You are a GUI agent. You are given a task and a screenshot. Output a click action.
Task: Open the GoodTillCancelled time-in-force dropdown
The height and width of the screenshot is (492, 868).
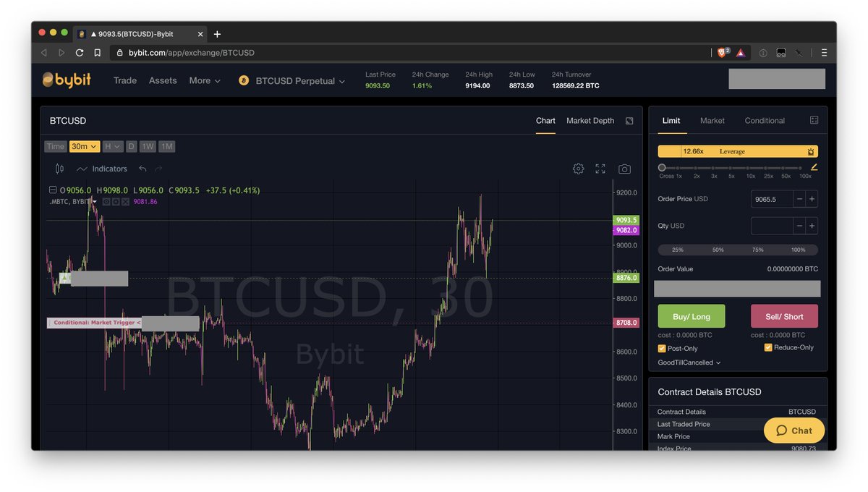click(689, 362)
